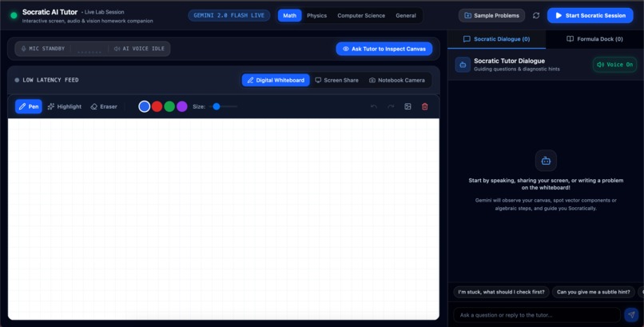Start Socratic Session
The image size is (644, 327).
(x=590, y=16)
